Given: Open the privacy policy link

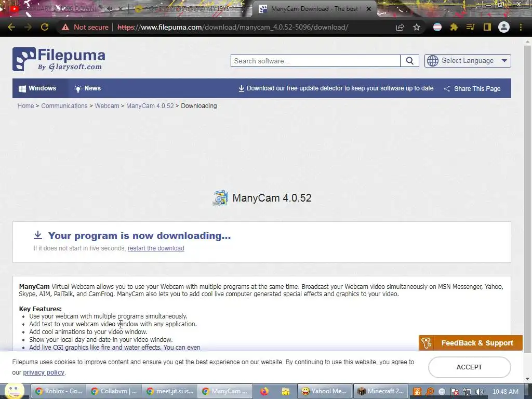Looking at the screenshot, I should click(x=44, y=372).
